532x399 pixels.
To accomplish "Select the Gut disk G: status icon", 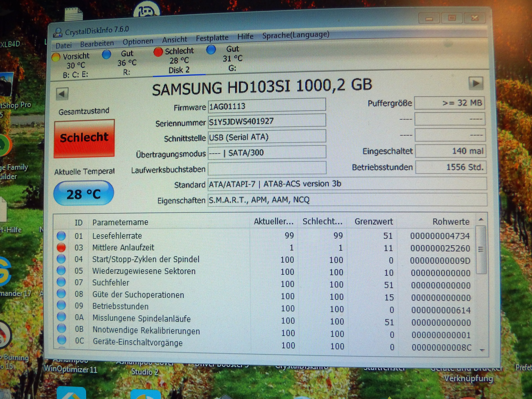I will (211, 50).
